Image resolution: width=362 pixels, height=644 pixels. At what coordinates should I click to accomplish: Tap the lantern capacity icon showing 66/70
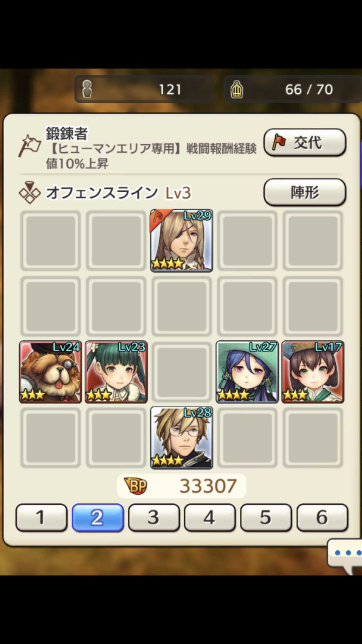(x=237, y=89)
